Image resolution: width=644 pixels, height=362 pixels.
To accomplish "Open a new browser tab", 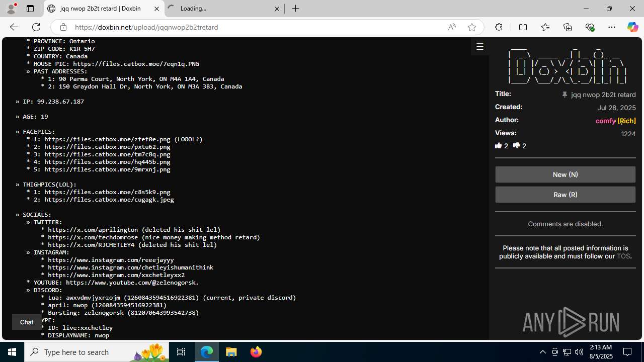I will pos(296,9).
